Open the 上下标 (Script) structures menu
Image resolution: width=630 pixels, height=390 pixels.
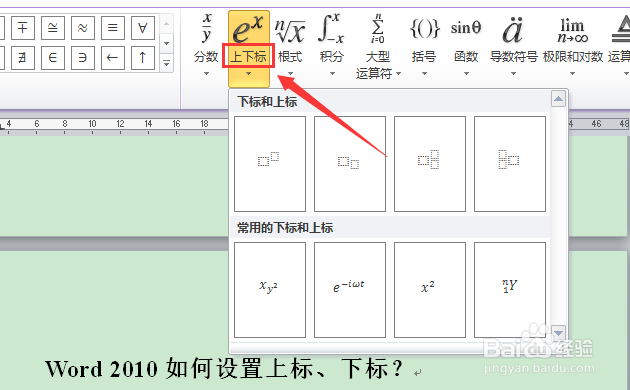[249, 48]
